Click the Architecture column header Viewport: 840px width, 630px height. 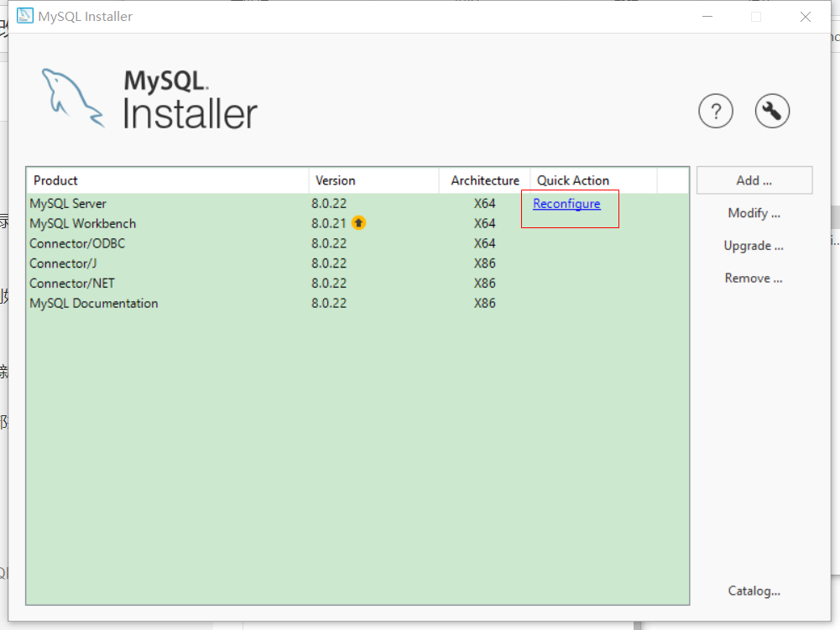pos(483,180)
